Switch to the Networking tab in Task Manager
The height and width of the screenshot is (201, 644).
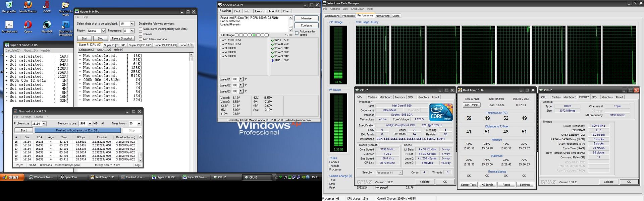click(383, 16)
